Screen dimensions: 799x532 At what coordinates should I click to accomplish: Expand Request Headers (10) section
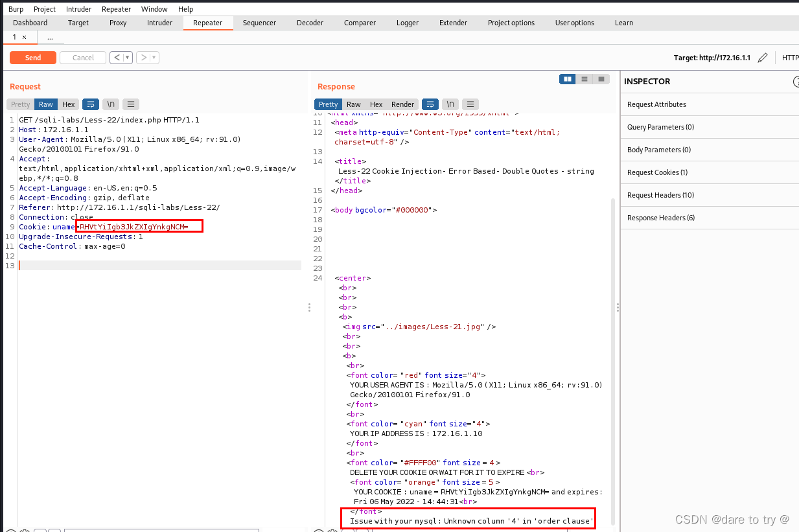709,195
